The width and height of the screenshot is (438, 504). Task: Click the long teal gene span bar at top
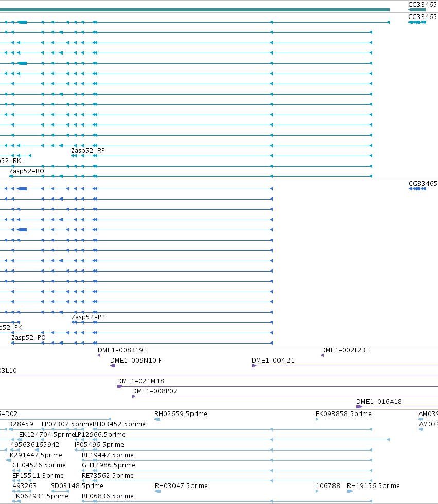tap(195, 10)
